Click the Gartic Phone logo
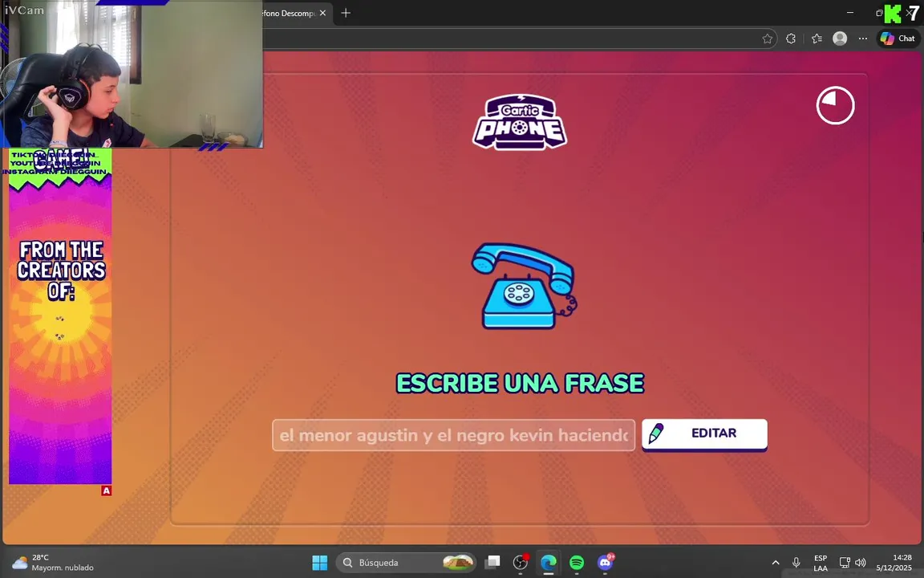 (x=519, y=122)
